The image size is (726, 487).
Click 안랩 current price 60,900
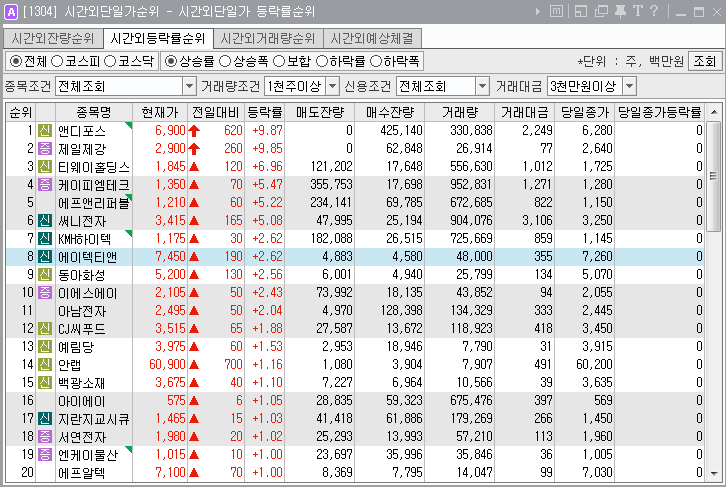(x=167, y=365)
